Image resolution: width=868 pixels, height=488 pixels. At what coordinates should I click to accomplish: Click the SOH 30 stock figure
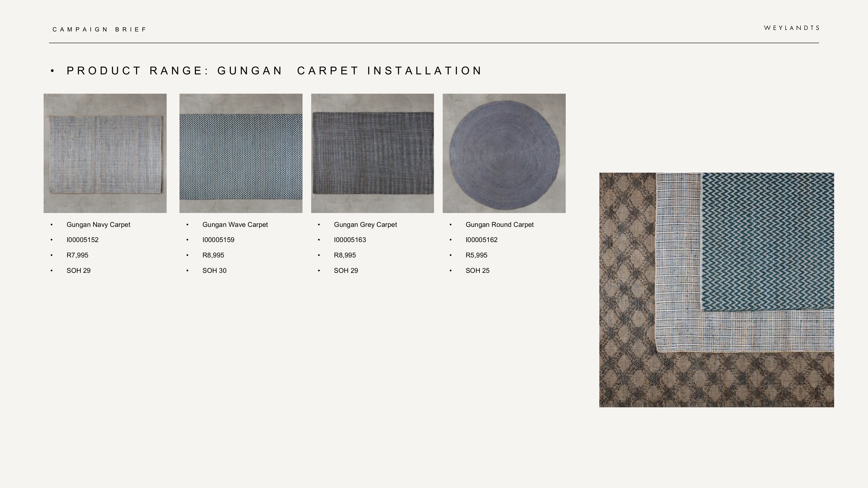point(214,270)
